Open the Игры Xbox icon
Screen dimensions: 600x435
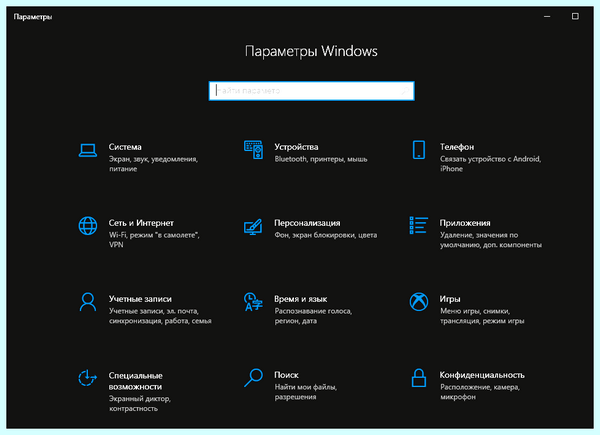[x=419, y=302]
